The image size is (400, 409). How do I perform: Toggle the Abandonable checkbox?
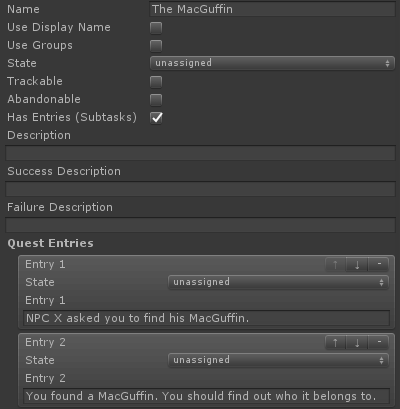coord(156,100)
